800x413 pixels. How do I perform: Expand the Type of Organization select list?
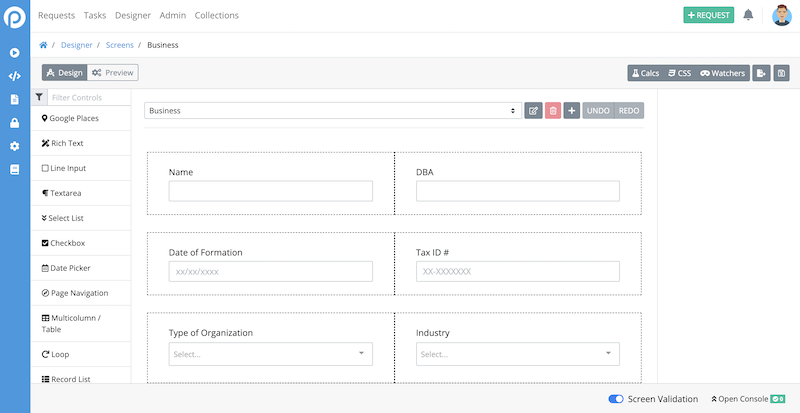pos(270,354)
